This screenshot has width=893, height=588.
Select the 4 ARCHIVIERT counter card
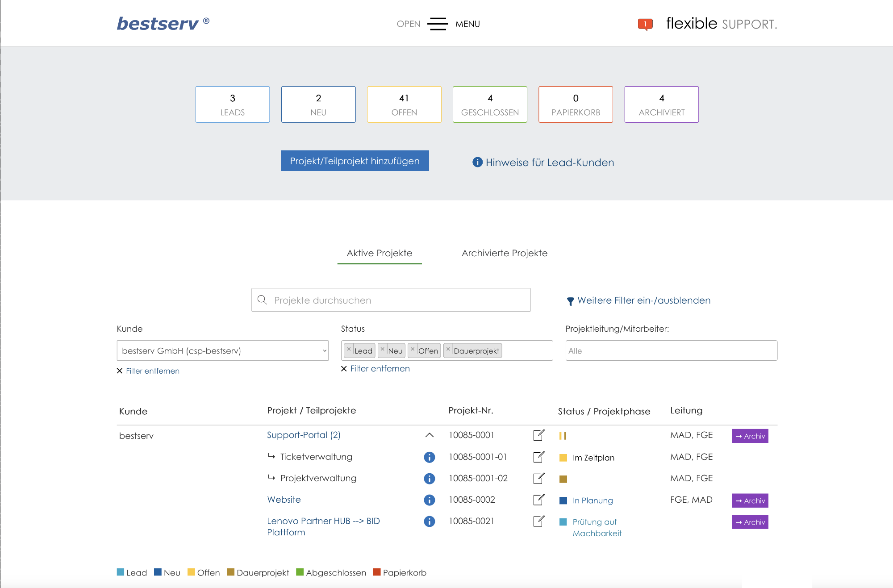click(662, 104)
